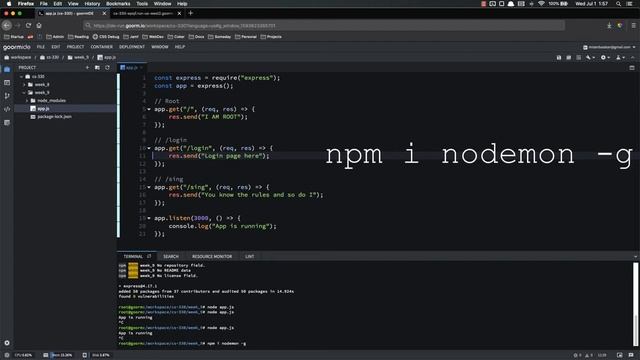The image size is (640, 360).
Task: Click the build hammer-like tool icon
Action: pyautogui.click(x=589, y=58)
